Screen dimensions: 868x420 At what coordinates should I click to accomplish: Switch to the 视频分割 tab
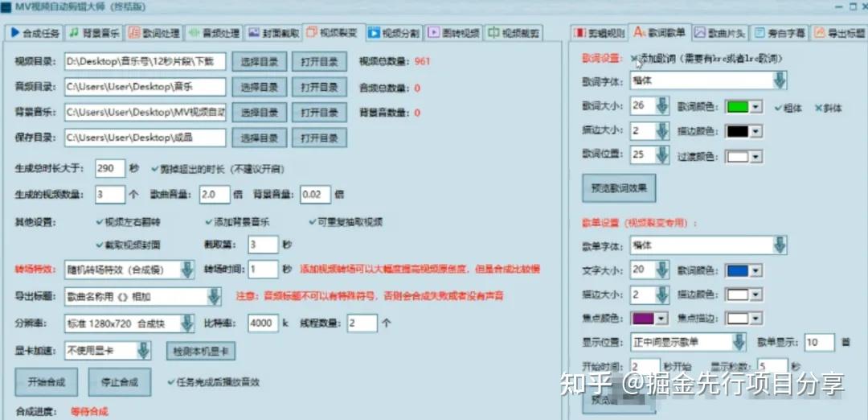tap(394, 33)
